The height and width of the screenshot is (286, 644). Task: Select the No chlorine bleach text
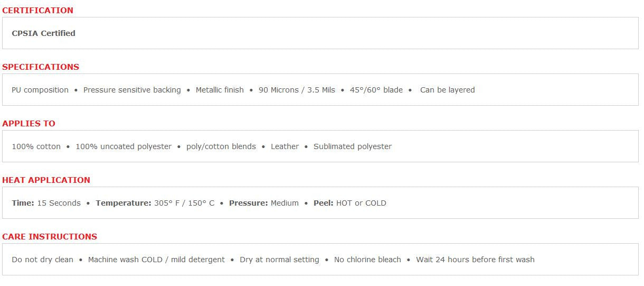pos(367,260)
